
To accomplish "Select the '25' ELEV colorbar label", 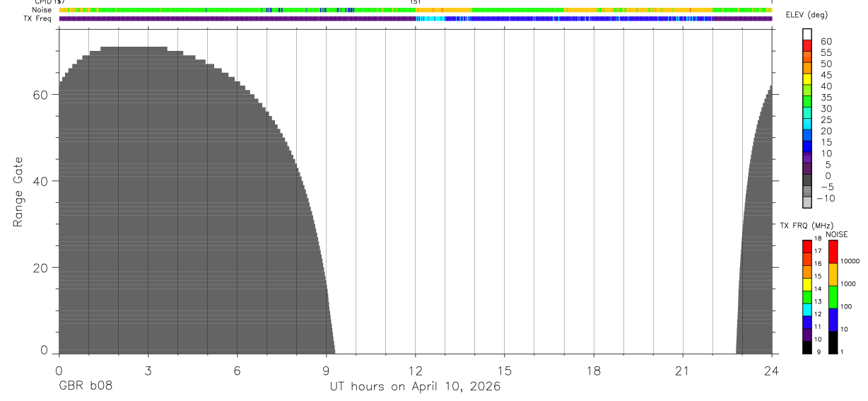I will (x=826, y=120).
